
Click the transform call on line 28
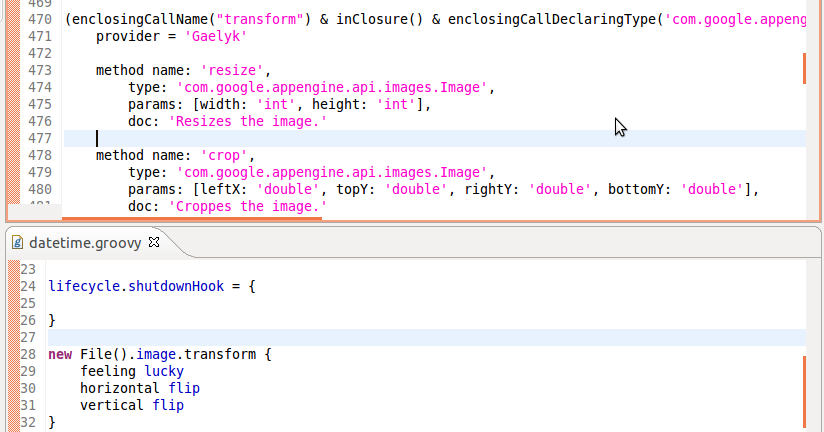pyautogui.click(x=220, y=354)
